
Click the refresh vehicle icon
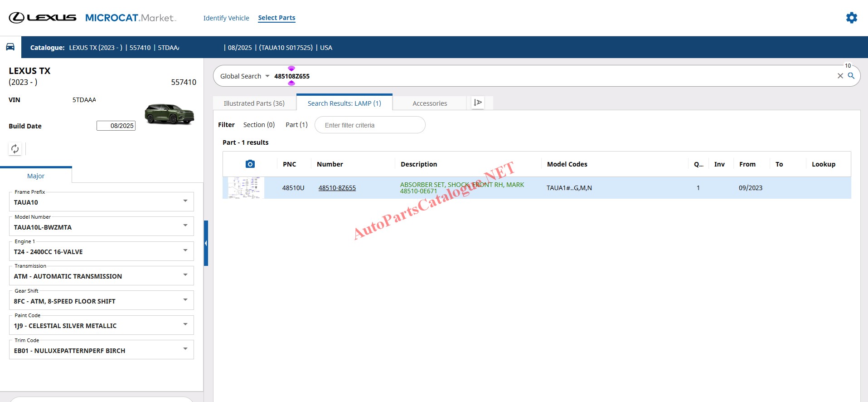(15, 149)
